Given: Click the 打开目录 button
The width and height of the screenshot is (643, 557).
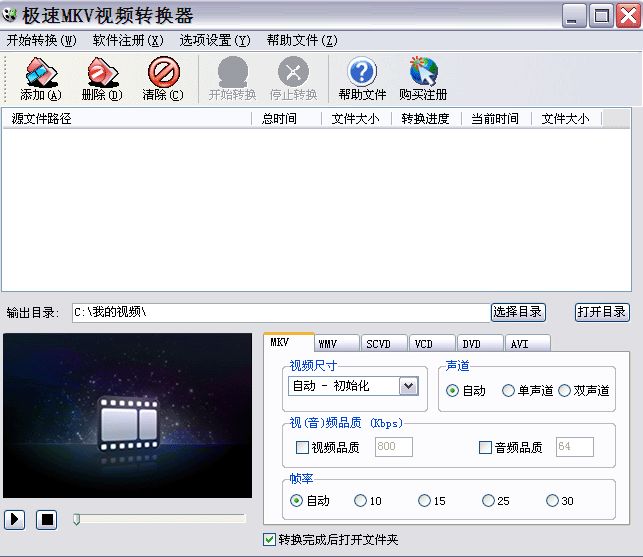Looking at the screenshot, I should (602, 312).
